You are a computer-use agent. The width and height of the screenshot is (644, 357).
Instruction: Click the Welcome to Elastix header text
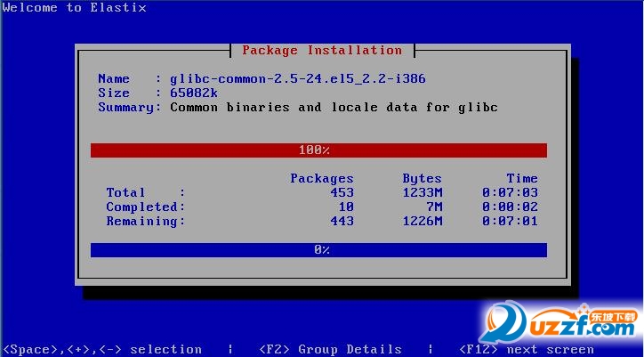tap(74, 7)
